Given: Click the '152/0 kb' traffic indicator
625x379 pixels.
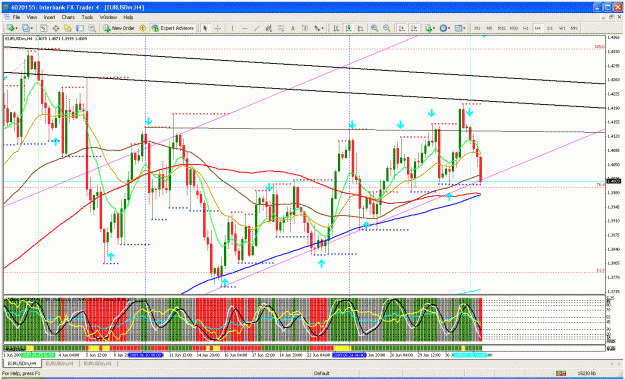Looking at the screenshot, I should [x=587, y=373].
